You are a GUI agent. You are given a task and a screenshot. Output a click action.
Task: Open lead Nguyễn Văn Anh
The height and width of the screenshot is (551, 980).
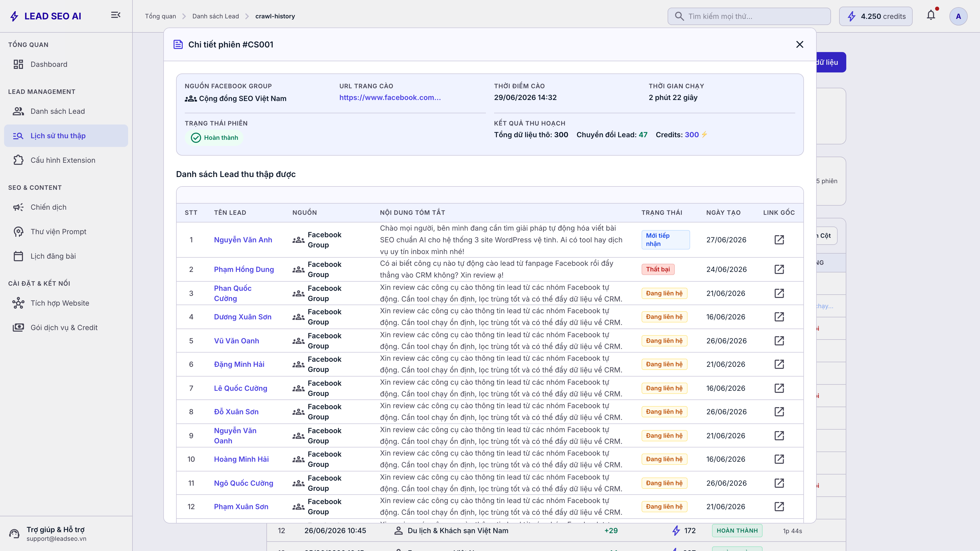pyautogui.click(x=243, y=240)
